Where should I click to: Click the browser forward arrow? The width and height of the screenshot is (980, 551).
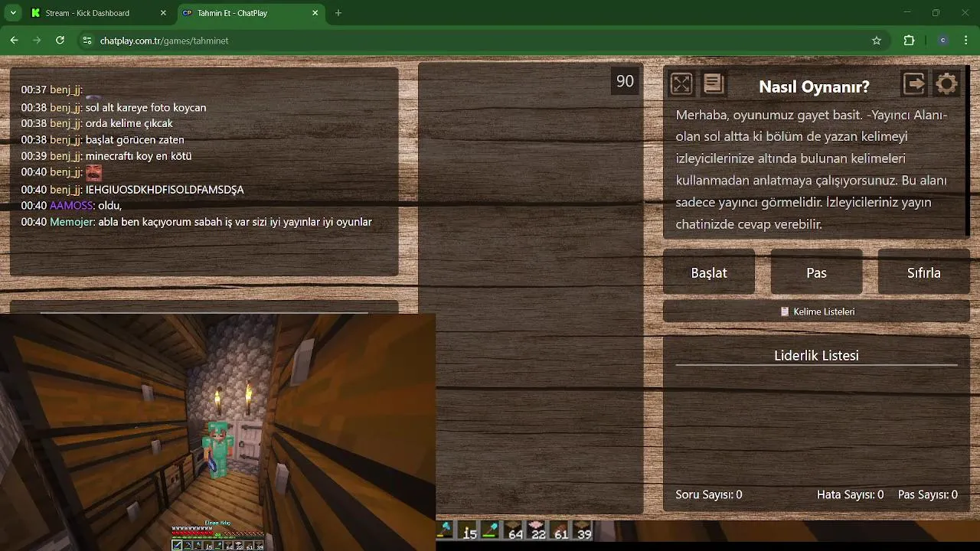(37, 41)
